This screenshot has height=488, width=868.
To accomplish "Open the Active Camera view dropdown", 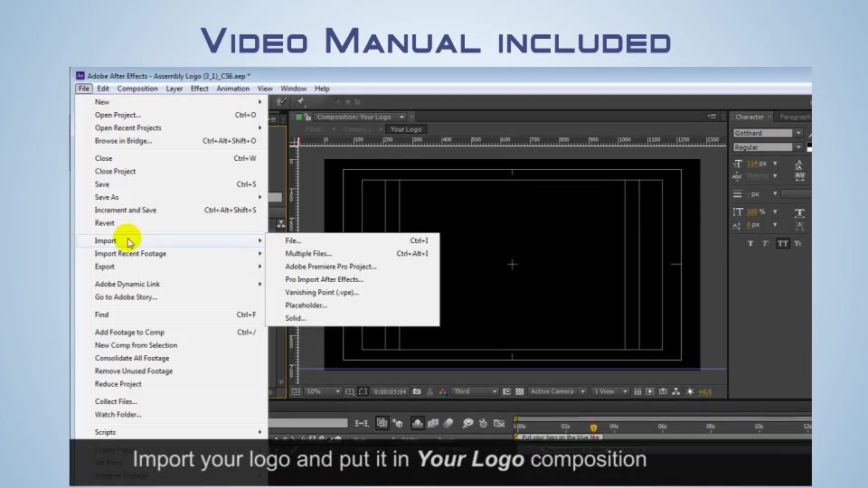I will [558, 391].
